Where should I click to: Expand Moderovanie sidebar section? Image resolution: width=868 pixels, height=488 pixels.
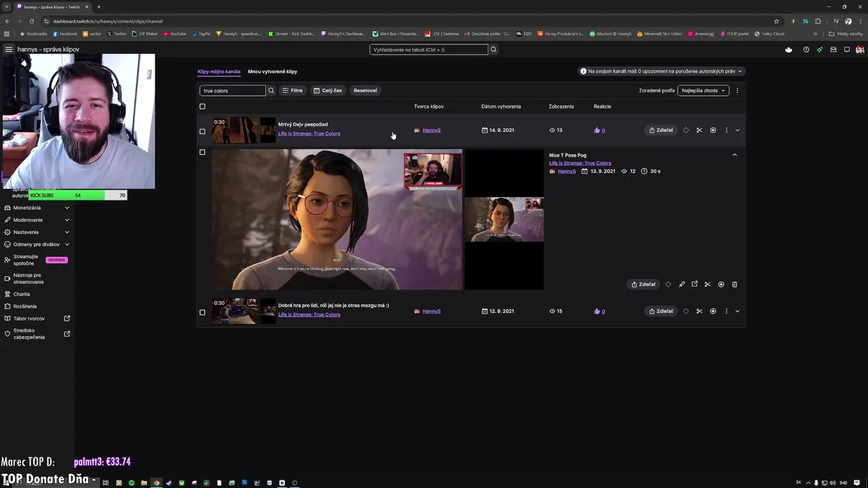click(x=37, y=220)
